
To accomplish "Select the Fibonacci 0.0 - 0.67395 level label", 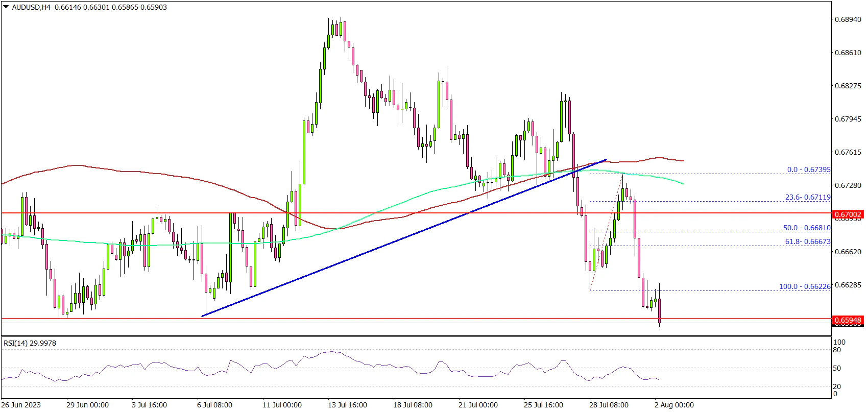I will [808, 169].
